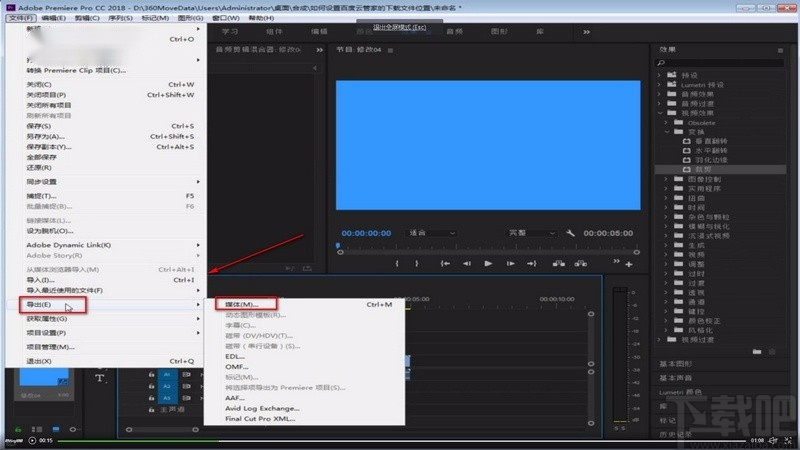Click the Go to In point icon
800x450 pixels.
(x=443, y=264)
